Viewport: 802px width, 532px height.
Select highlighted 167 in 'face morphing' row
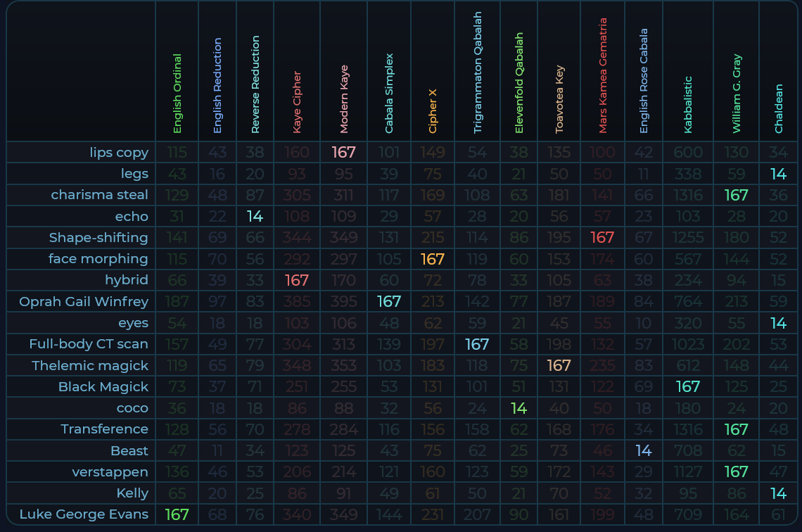pos(433,259)
